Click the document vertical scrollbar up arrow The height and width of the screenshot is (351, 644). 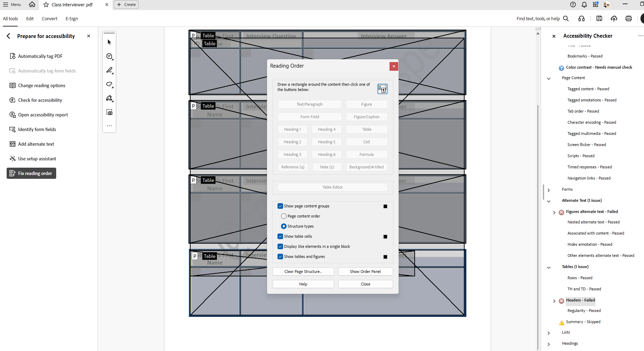pos(538,33)
